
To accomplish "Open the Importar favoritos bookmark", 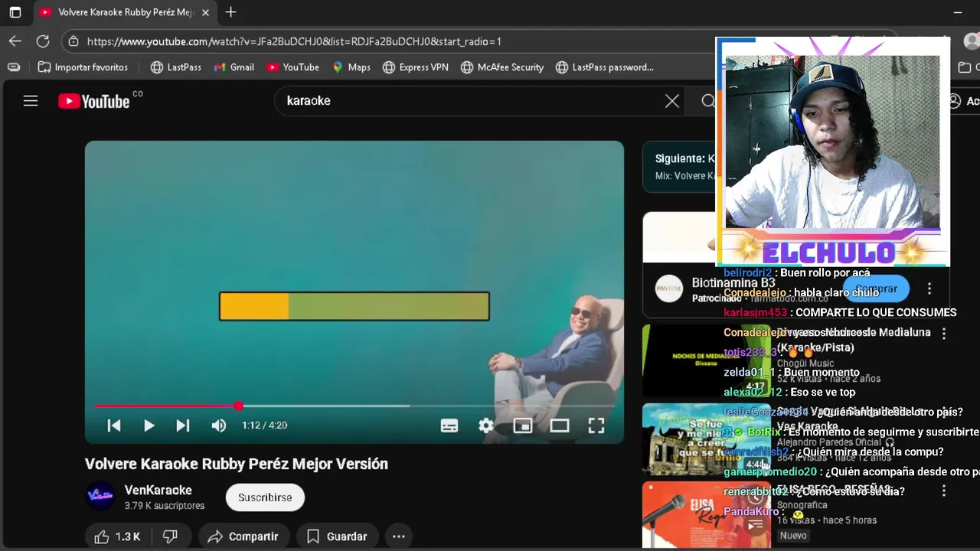I will [83, 67].
